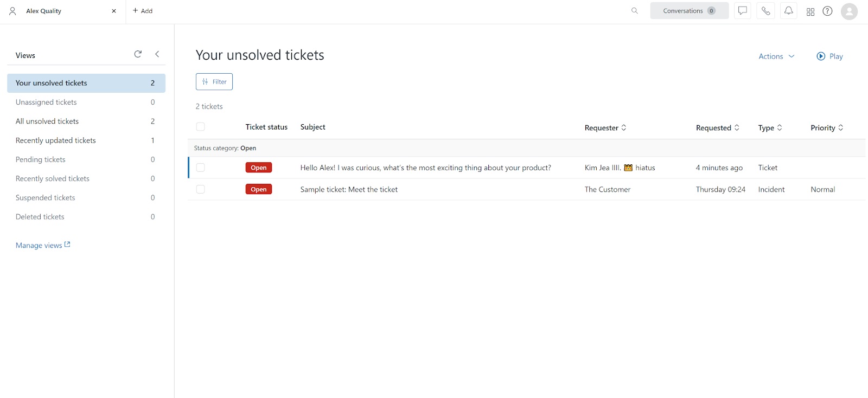Check the Sample ticket row checkbox
Screen dimensions: 868x398
tap(201, 189)
